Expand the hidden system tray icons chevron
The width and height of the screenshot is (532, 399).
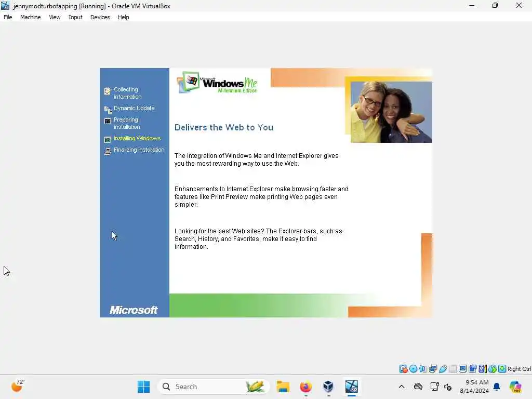coord(402,387)
